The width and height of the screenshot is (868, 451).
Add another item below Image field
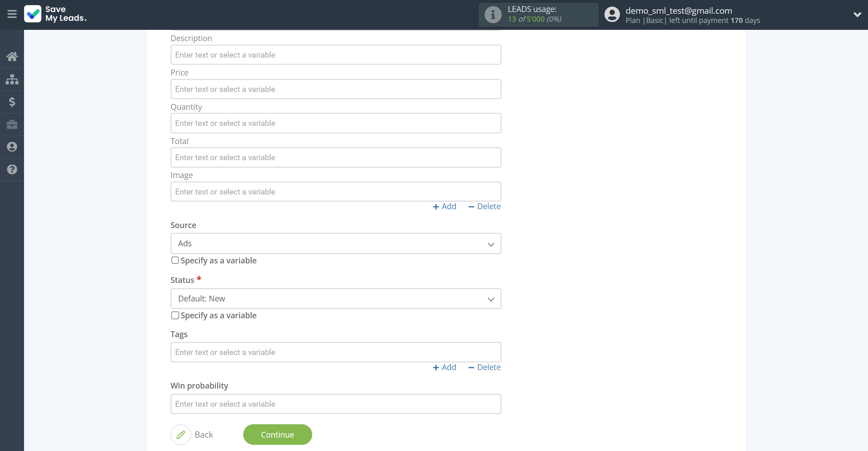[x=445, y=206]
